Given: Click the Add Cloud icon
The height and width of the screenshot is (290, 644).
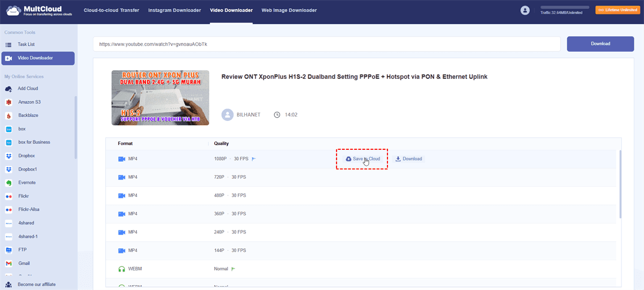Looking at the screenshot, I should [x=9, y=89].
